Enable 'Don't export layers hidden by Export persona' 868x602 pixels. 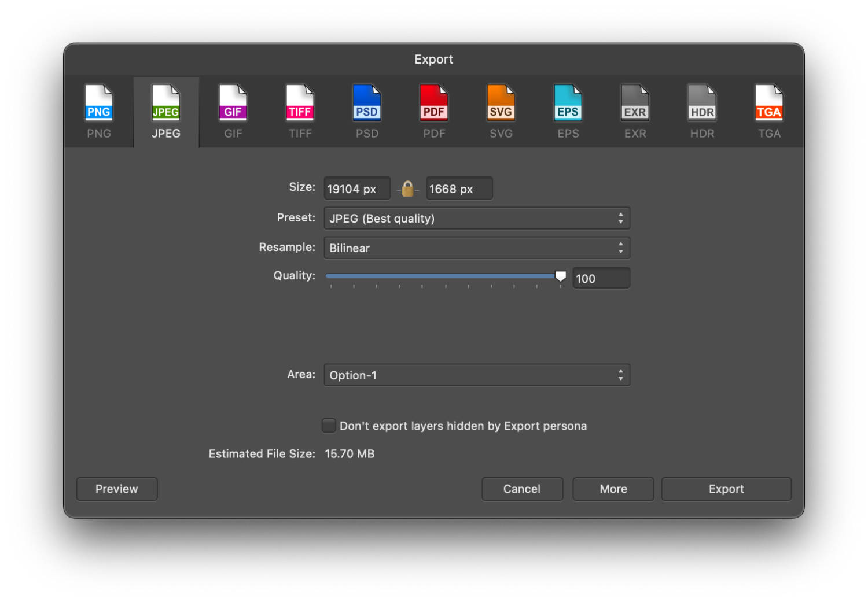(328, 425)
